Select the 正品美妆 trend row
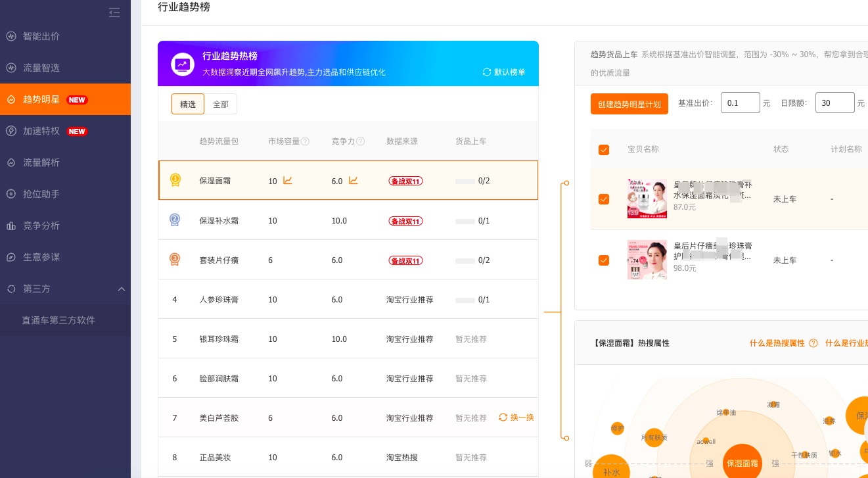This screenshot has height=478, width=868. pyautogui.click(x=348, y=457)
